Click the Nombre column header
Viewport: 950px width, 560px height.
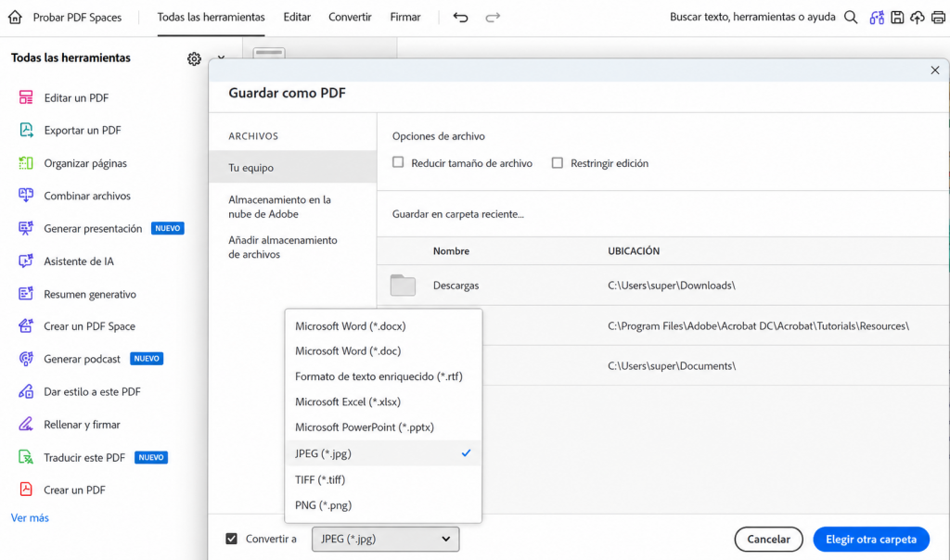[451, 250]
